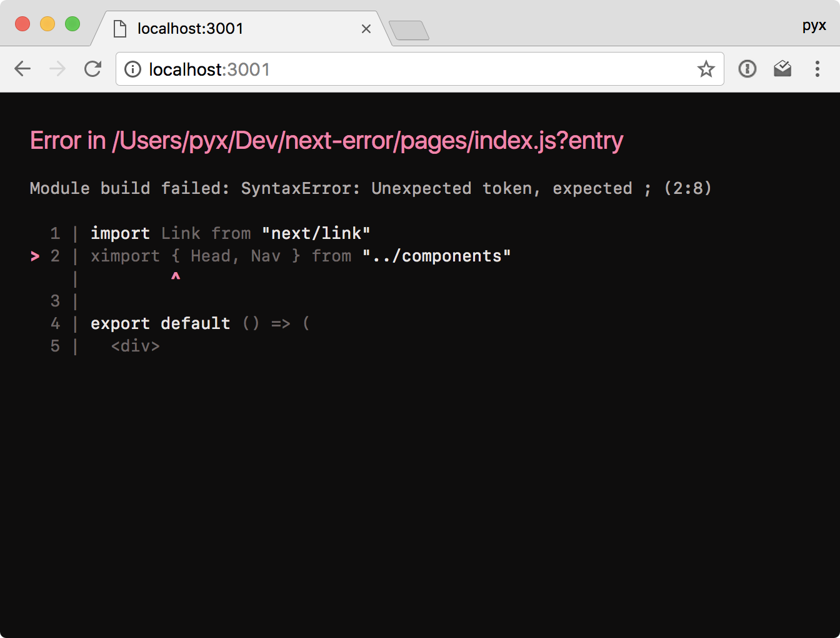
Task: Click the forward navigation arrow
Action: click(57, 69)
